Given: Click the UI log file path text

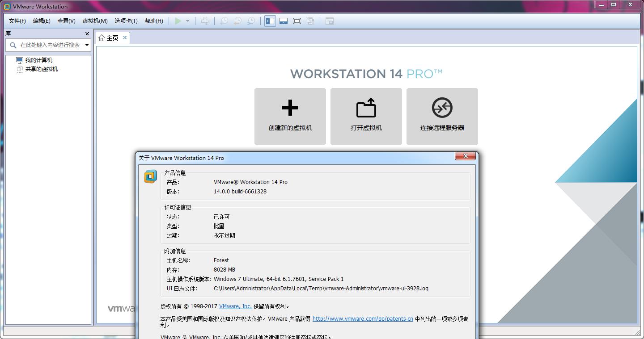Looking at the screenshot, I should (321, 289).
